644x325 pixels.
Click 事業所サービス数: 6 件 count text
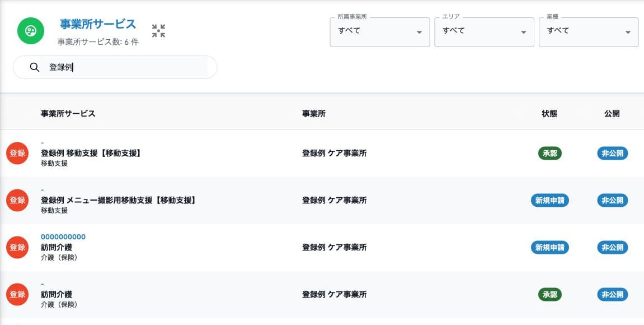tap(98, 42)
